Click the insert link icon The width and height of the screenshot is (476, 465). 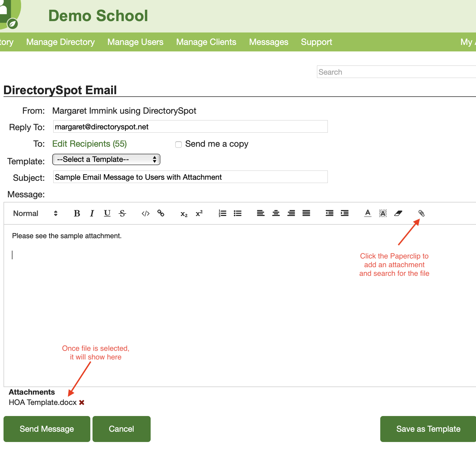click(161, 213)
